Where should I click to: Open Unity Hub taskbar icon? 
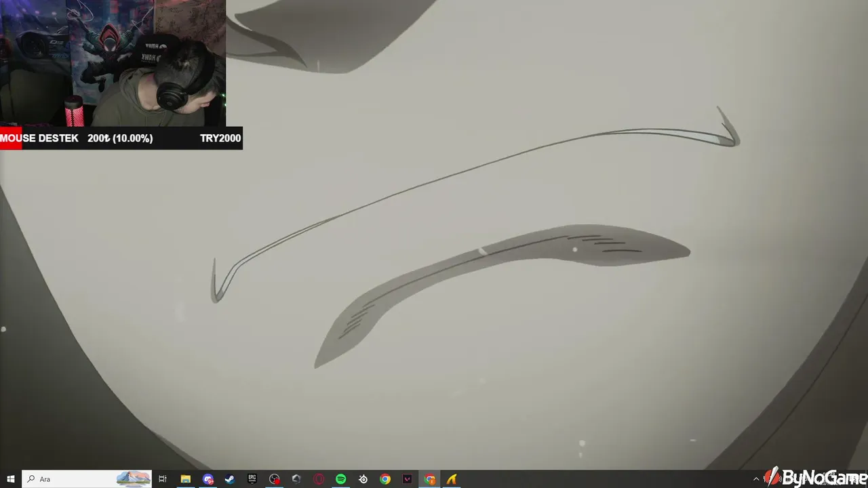pos(296,479)
